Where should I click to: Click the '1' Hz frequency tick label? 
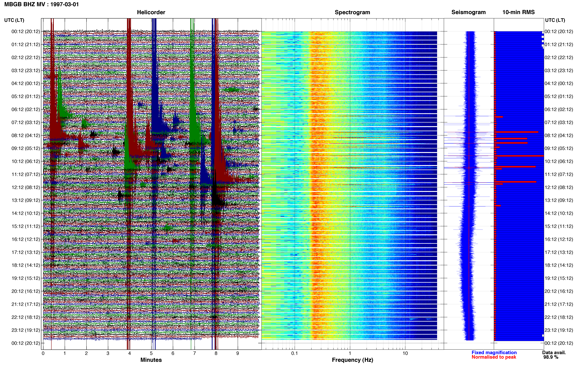coord(350,353)
